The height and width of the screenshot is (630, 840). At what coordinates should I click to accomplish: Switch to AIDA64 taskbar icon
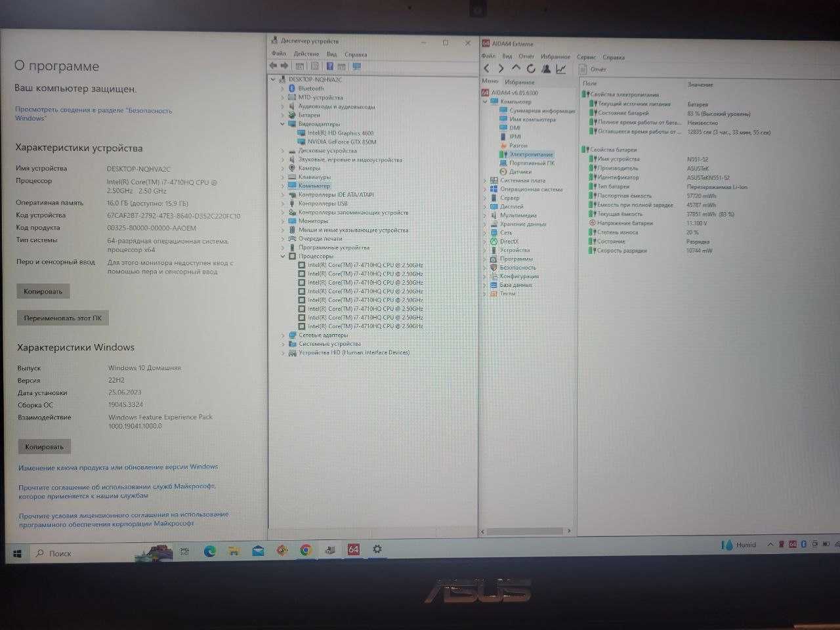coord(353,549)
